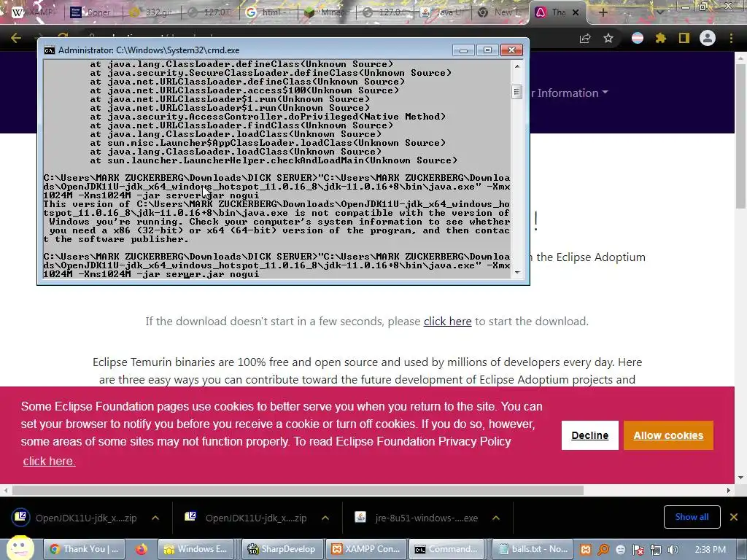Decline cookies in the banner

tap(589, 435)
